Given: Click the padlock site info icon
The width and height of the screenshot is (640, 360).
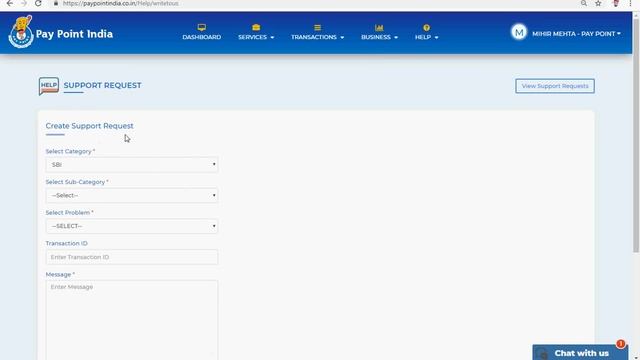Looking at the screenshot, I should coord(56,3).
